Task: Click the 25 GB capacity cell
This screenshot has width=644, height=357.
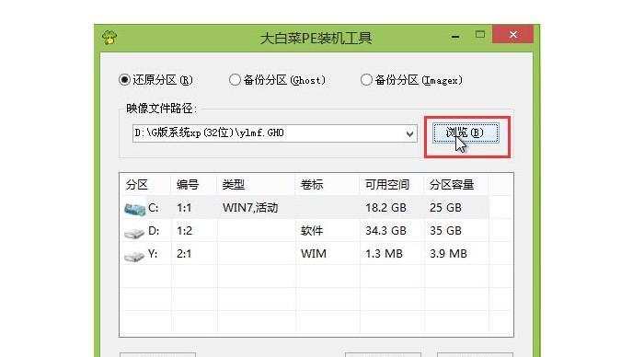Action: (445, 208)
